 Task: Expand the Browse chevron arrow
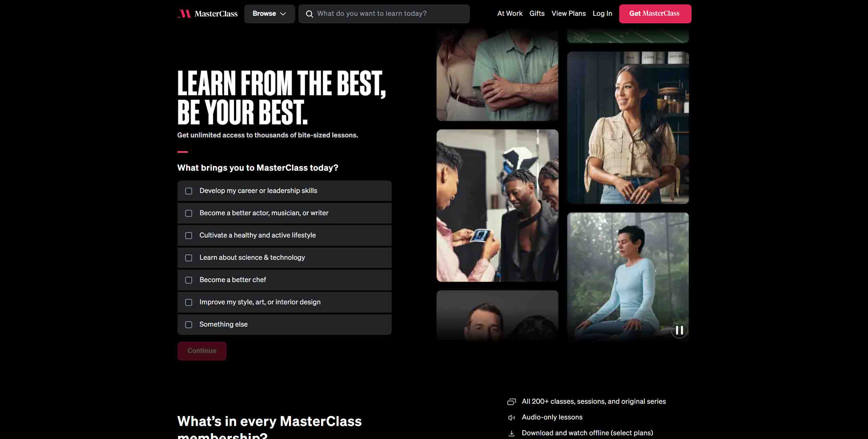283,14
